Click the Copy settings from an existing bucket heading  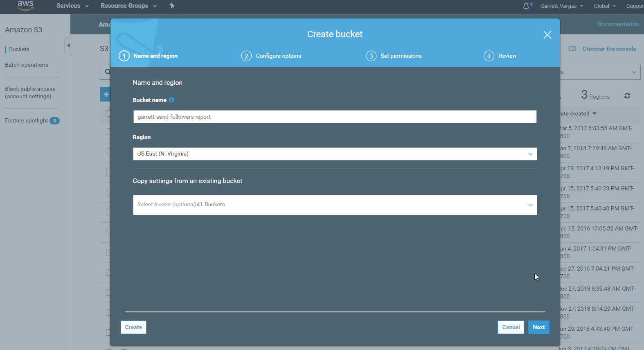click(187, 181)
